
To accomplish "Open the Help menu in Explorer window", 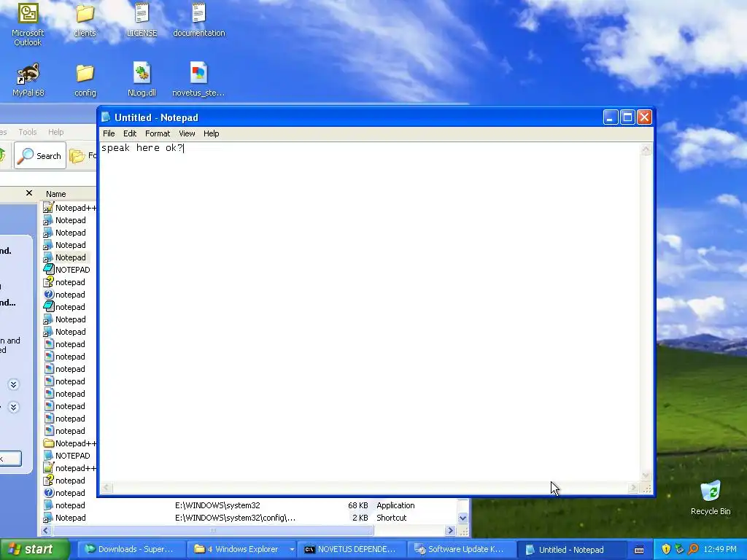I will [x=55, y=132].
